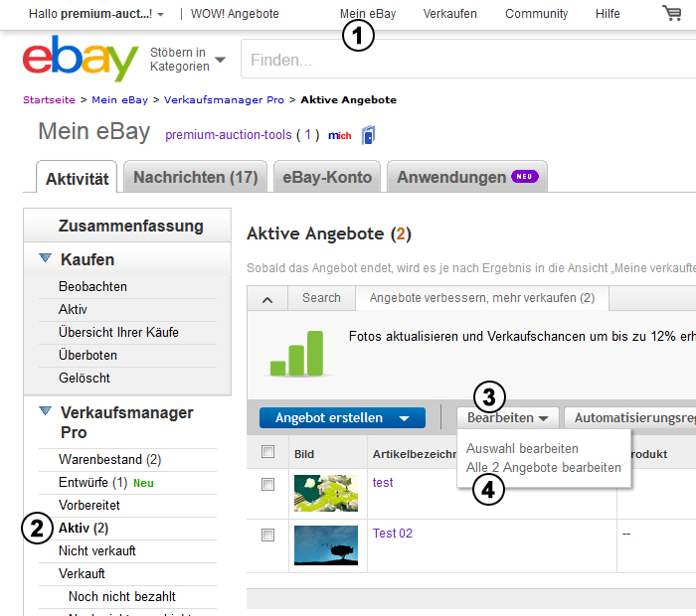Open the Nachrichten (17) tab
The image size is (696, 616).
195,177
